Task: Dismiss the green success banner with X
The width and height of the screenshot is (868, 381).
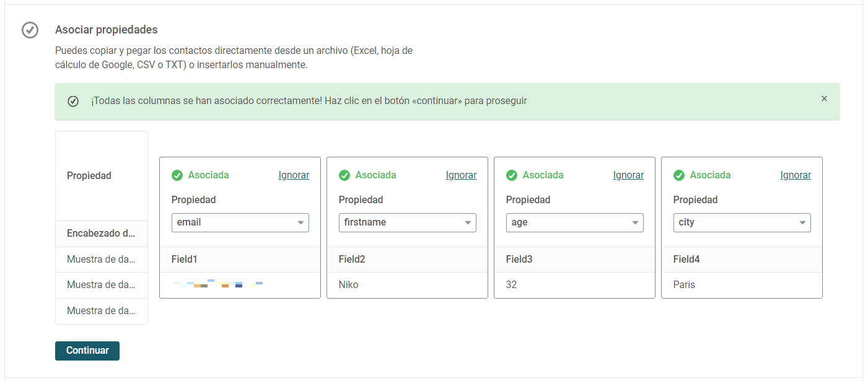Action: (x=824, y=99)
